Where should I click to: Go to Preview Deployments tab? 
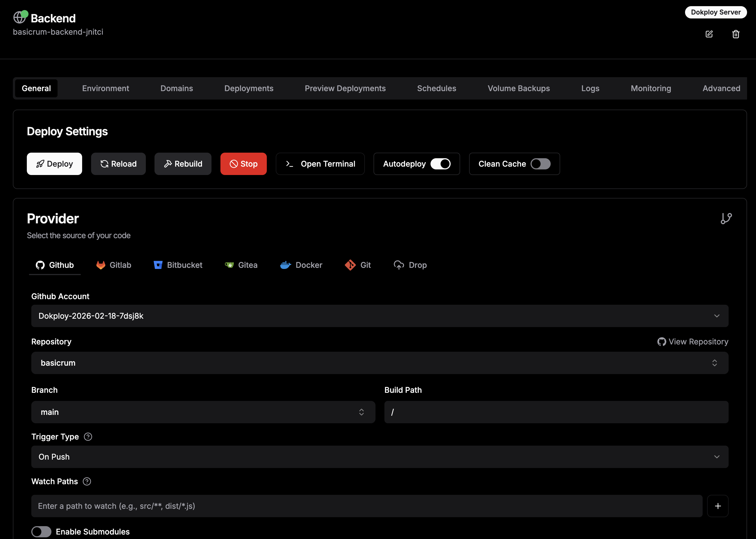345,88
